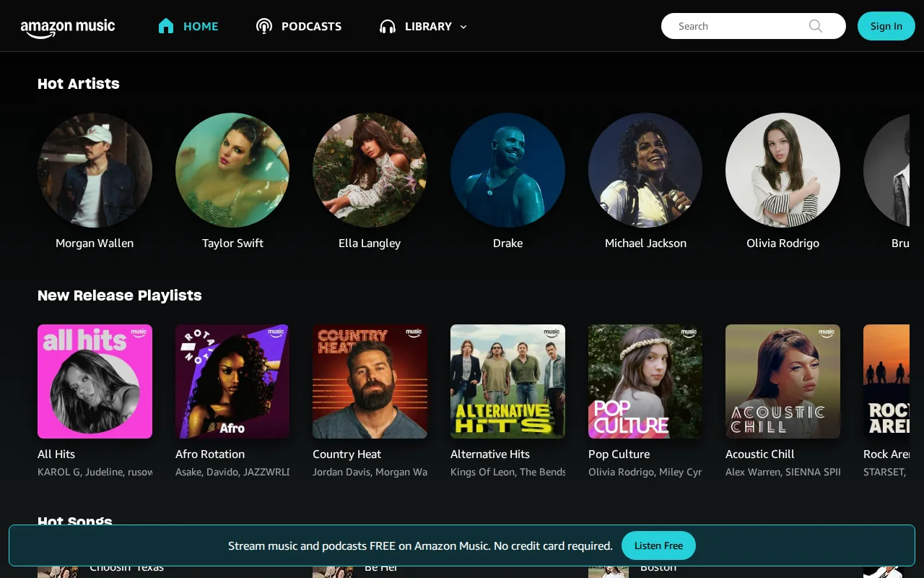Click the Country Heat title text
Viewport: 924px width, 578px height.
[346, 454]
